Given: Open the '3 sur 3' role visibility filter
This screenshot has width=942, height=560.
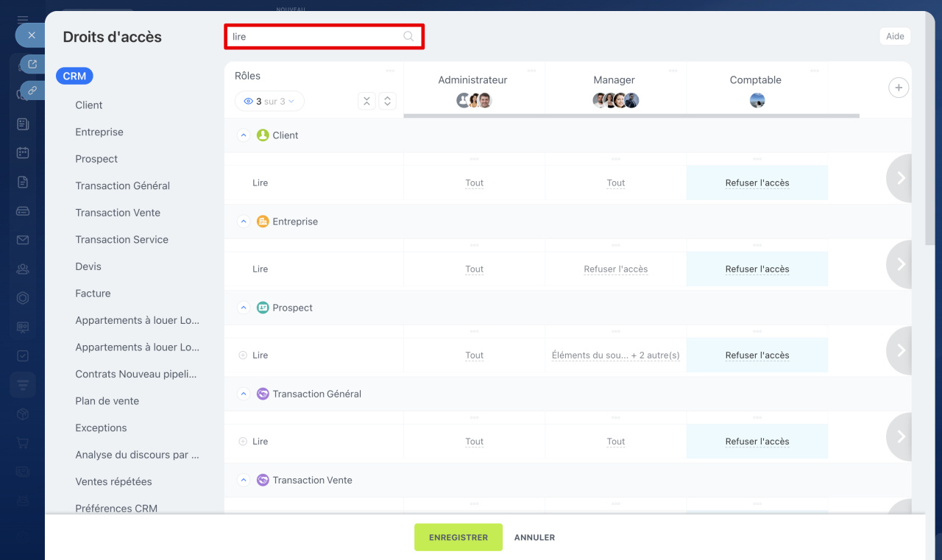Looking at the screenshot, I should pos(269,102).
